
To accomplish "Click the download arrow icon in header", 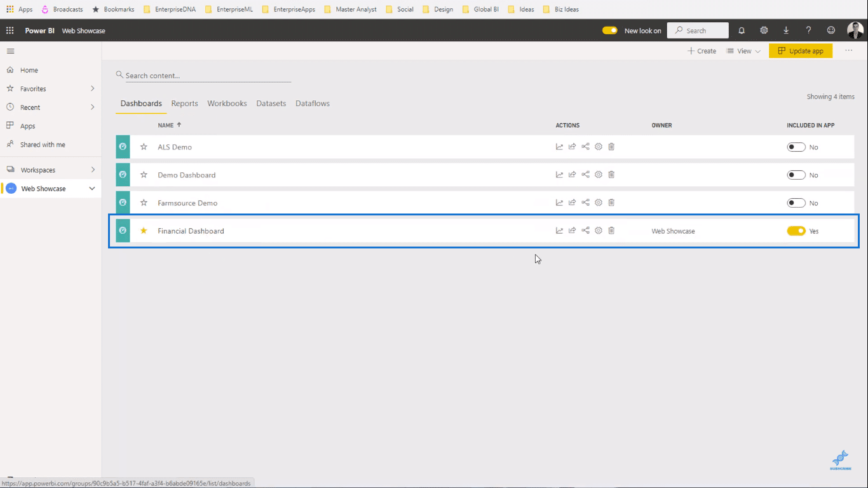I will (x=786, y=30).
